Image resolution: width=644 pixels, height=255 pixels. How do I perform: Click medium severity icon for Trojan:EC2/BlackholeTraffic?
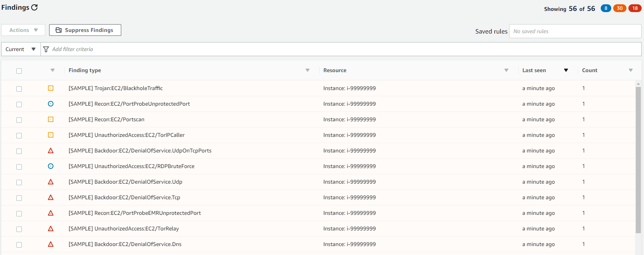(x=51, y=88)
